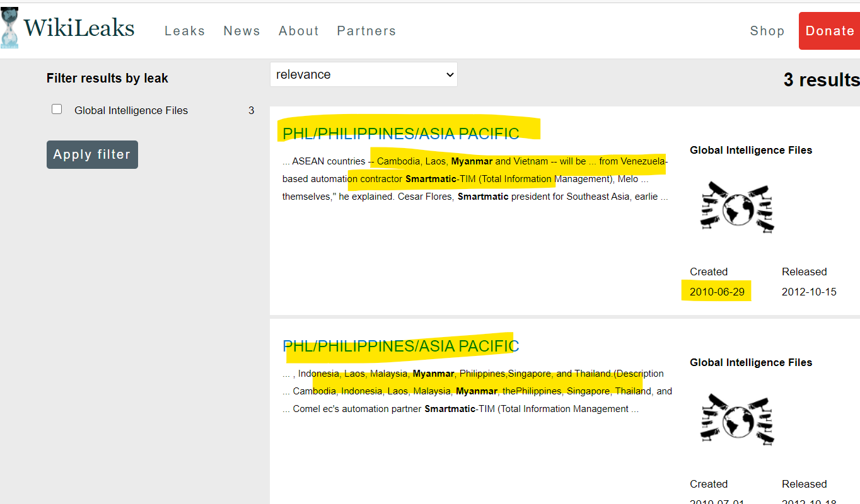This screenshot has height=504, width=860.
Task: Click the '3 results' count heading
Action: click(x=822, y=80)
